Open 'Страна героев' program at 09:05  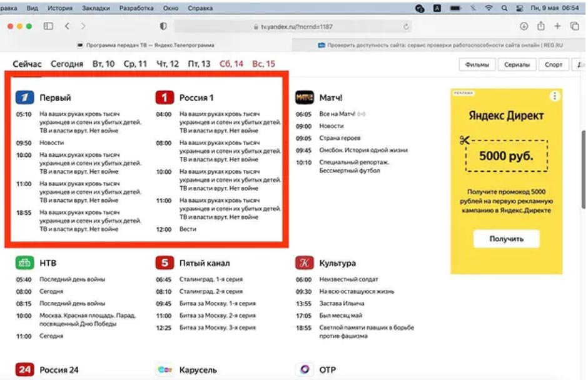[340, 138]
